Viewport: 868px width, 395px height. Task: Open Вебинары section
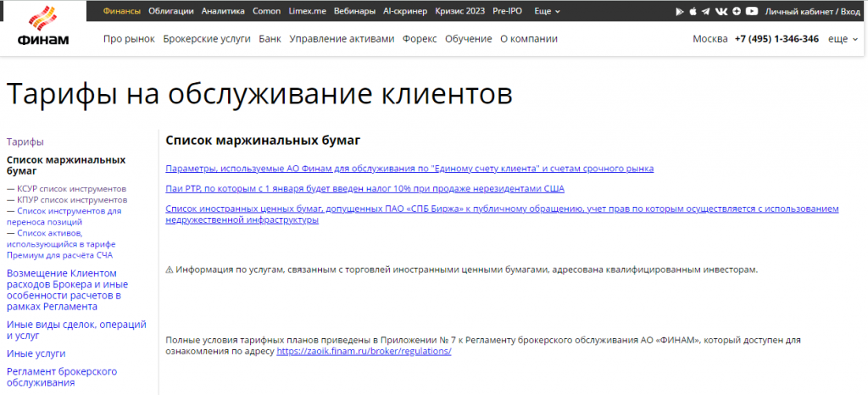pyautogui.click(x=354, y=11)
